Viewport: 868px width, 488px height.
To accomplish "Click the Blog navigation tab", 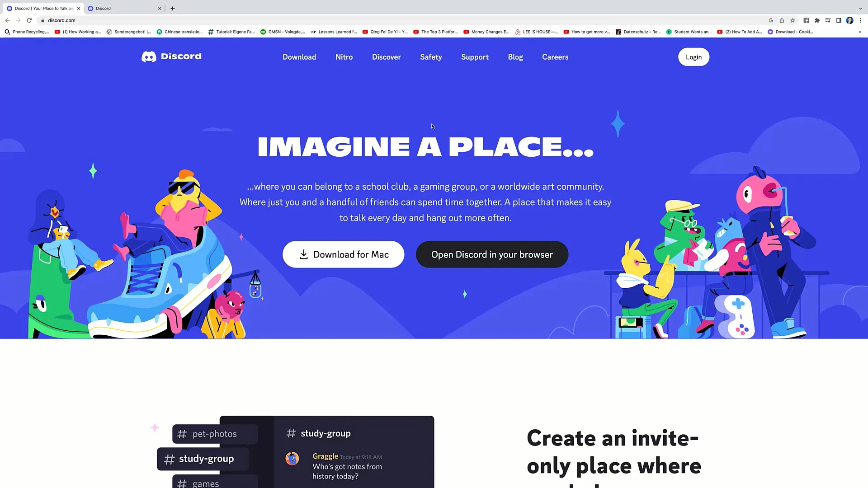I will click(515, 56).
